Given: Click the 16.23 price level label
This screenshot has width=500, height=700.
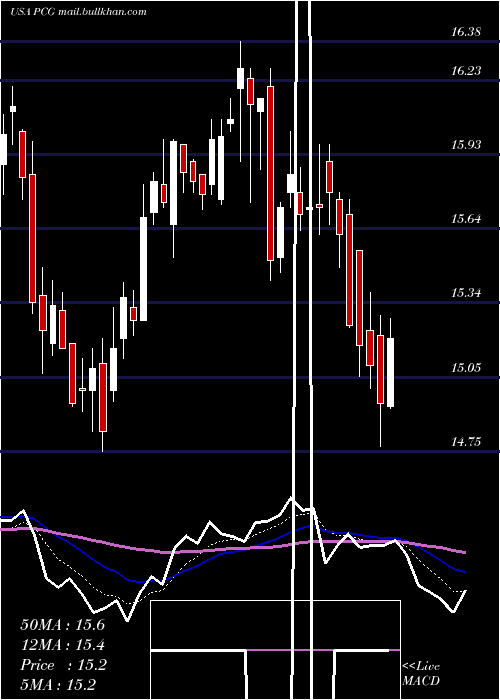Looking at the screenshot, I should click(466, 71).
